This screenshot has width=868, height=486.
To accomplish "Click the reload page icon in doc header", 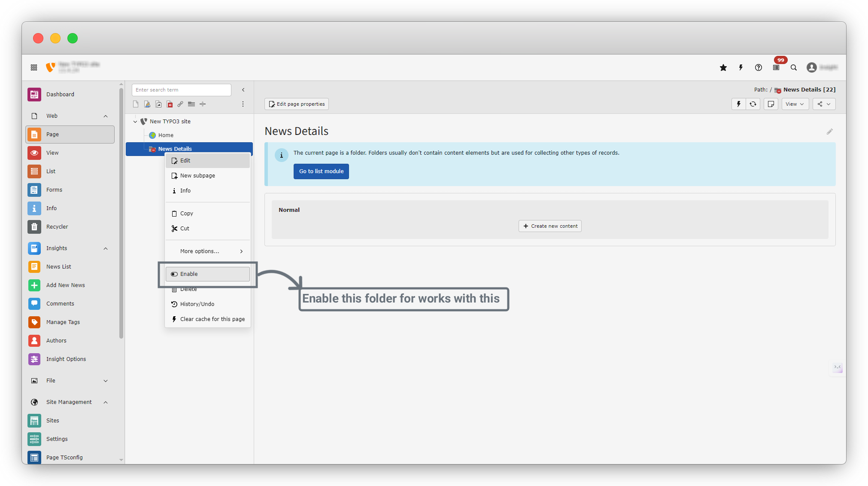I will pos(753,104).
